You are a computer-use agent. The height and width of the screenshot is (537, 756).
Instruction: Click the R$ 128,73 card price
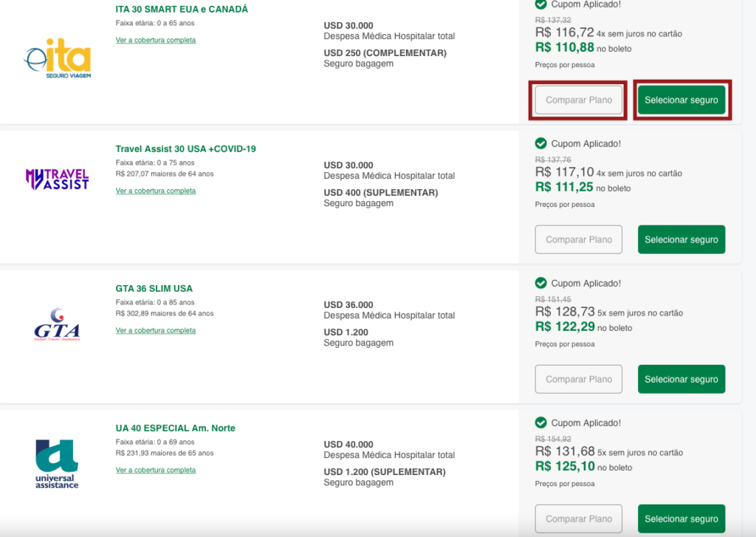click(x=565, y=312)
